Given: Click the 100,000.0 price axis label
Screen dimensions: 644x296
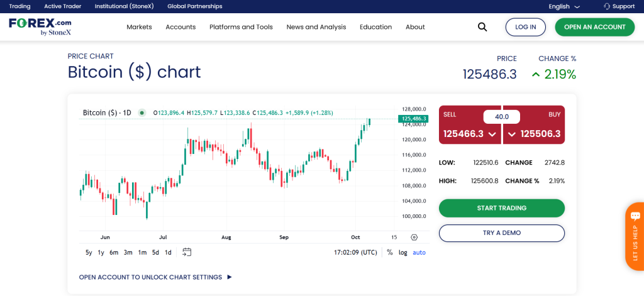Looking at the screenshot, I should tap(414, 216).
